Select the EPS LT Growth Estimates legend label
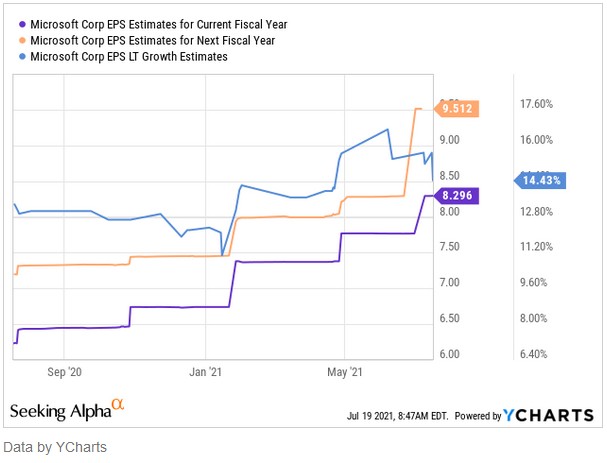 (129, 57)
